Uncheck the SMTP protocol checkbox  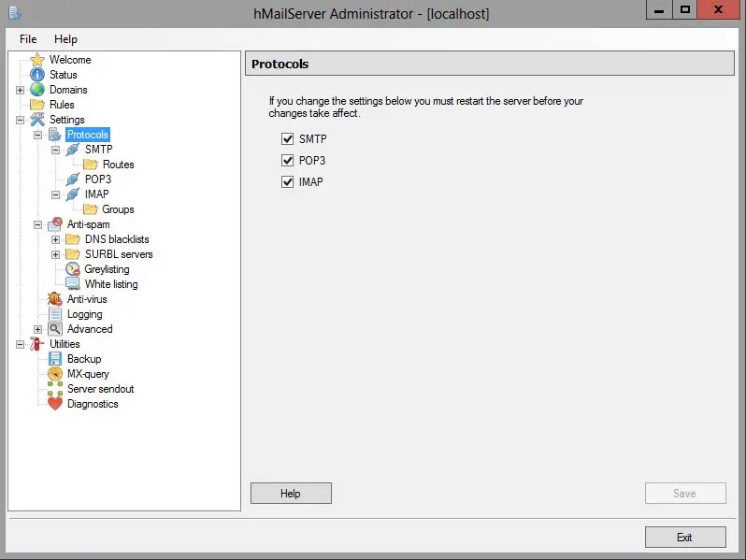[287, 139]
